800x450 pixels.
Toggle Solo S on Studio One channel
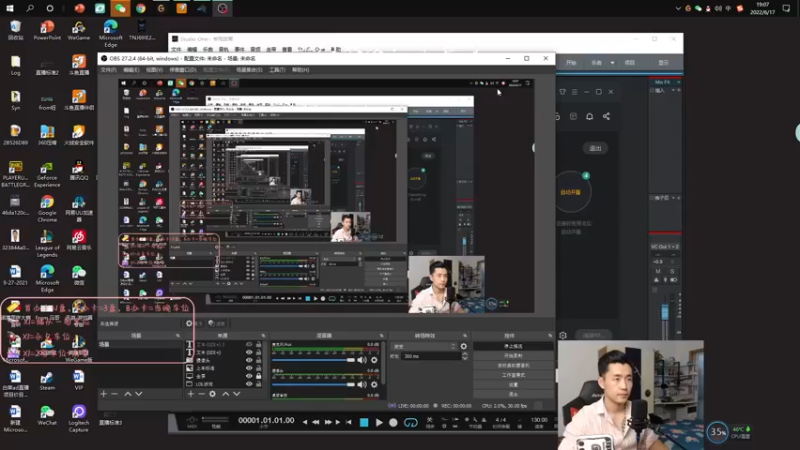coord(672,271)
